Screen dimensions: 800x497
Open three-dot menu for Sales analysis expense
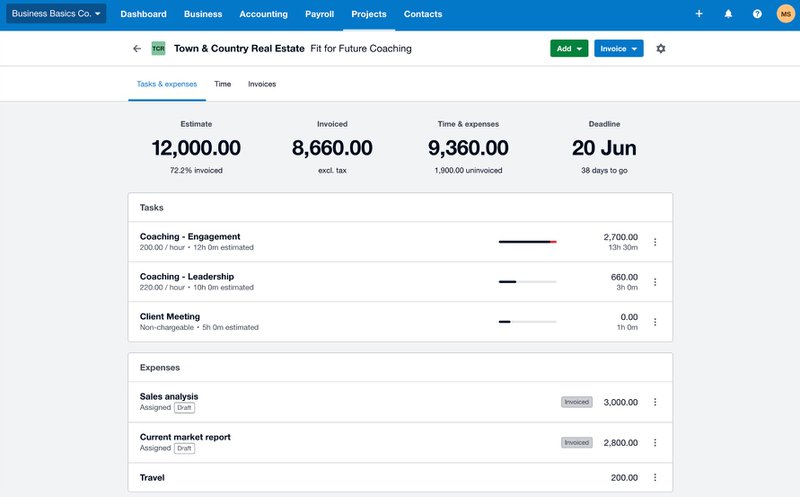click(655, 402)
